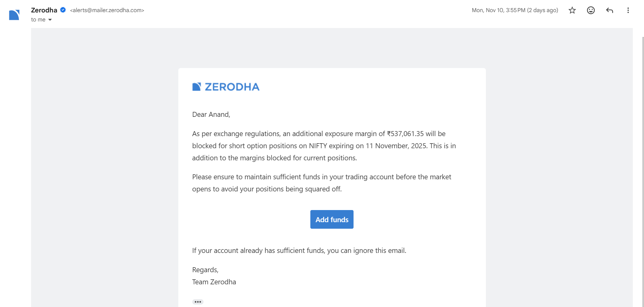Show trimmed content via the ellipsis button
Viewport: 644px width, 307px height.
pyautogui.click(x=198, y=302)
